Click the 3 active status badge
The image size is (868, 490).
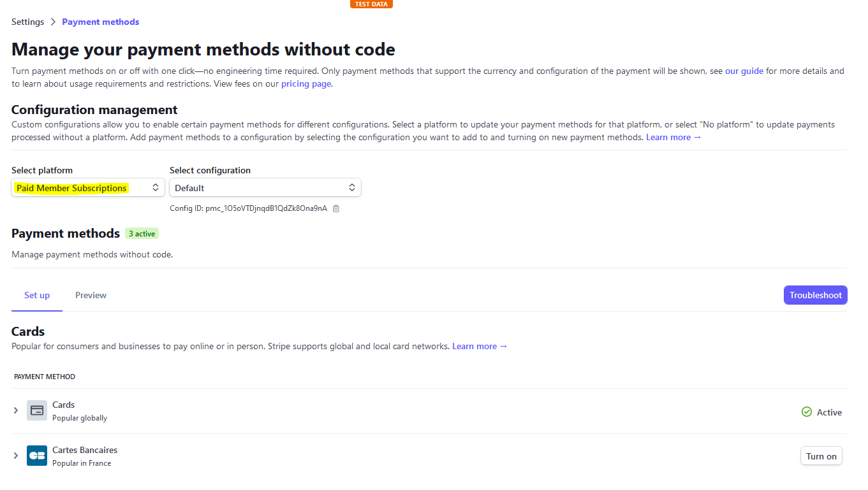tap(142, 234)
